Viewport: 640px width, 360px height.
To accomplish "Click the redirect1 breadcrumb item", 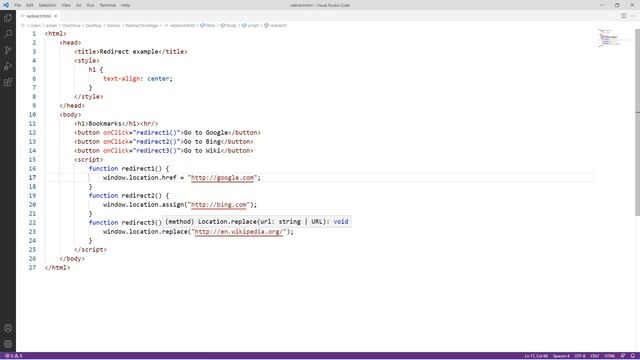I will coord(276,25).
